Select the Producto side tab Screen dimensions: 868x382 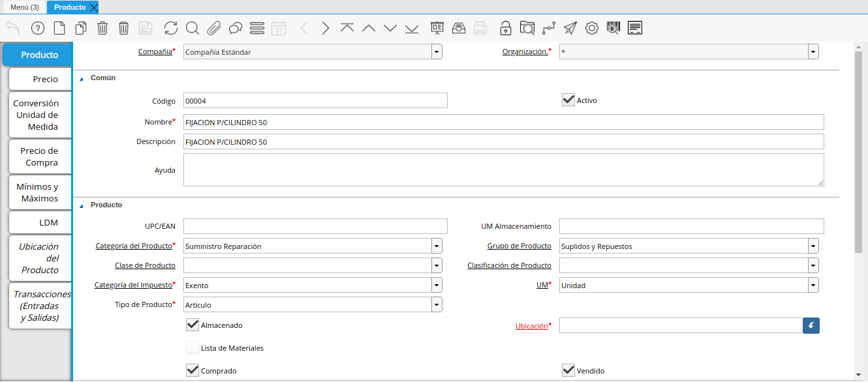[x=38, y=55]
